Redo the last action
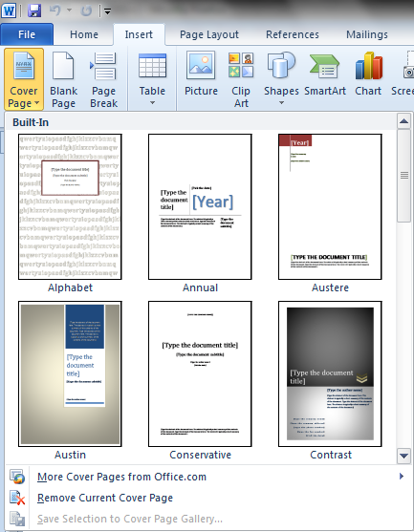This screenshot has width=414, height=532. pyautogui.click(x=86, y=11)
